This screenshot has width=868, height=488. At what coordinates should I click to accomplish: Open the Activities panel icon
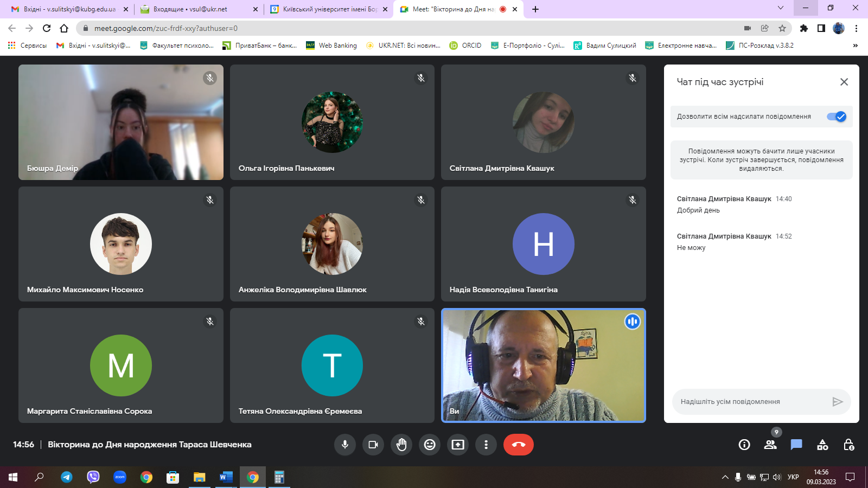click(822, 445)
